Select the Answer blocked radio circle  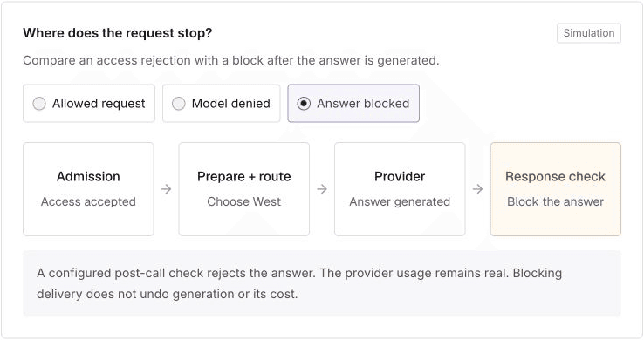pos(304,104)
